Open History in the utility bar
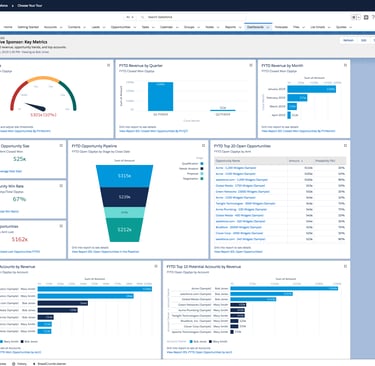 (19, 364)
